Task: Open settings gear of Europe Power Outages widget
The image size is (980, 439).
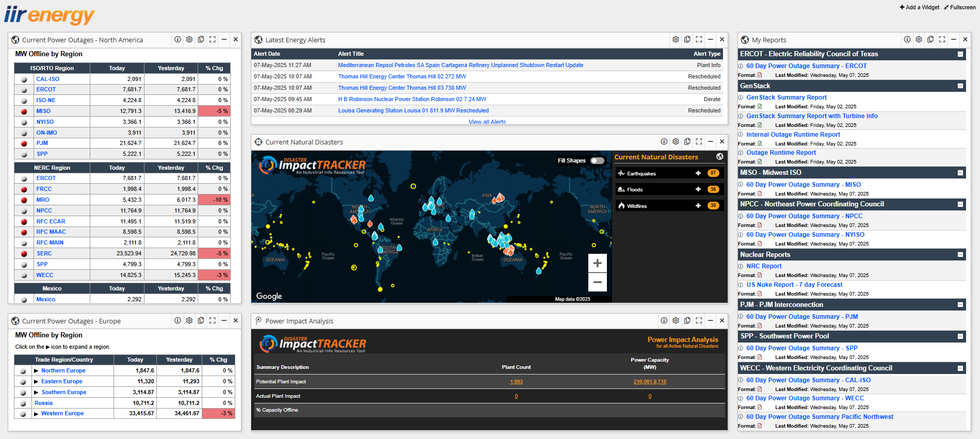Action: 189,320
